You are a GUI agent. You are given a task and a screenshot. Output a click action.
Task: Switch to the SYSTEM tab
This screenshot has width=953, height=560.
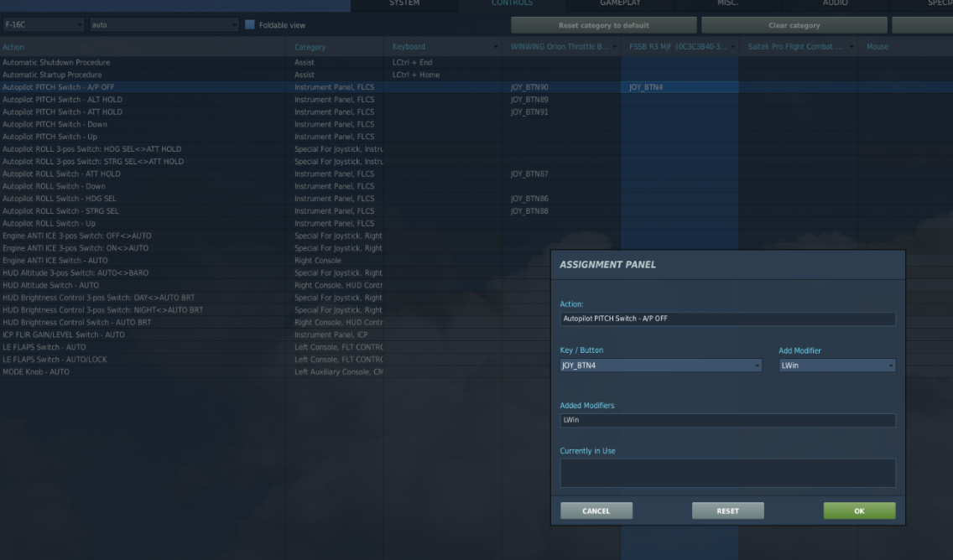pos(404,3)
